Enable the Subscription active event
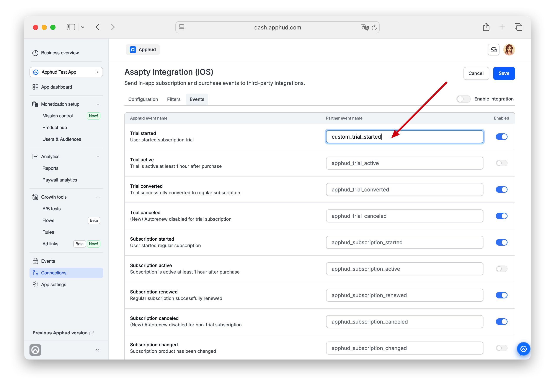 502,269
